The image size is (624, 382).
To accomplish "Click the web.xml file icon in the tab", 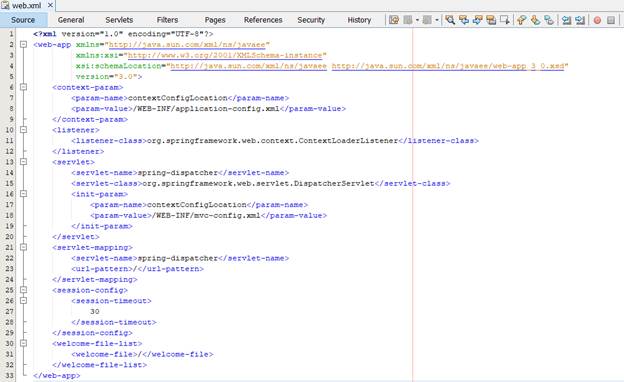I will pyautogui.click(x=5, y=5).
